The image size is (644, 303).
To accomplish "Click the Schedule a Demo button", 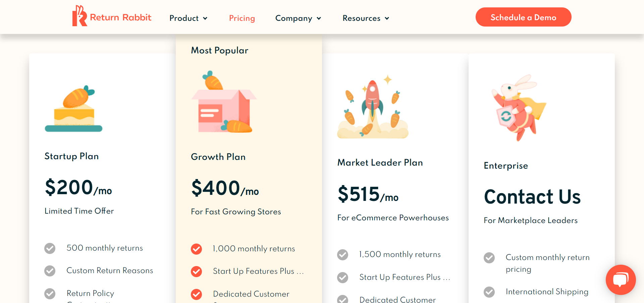I will (523, 17).
